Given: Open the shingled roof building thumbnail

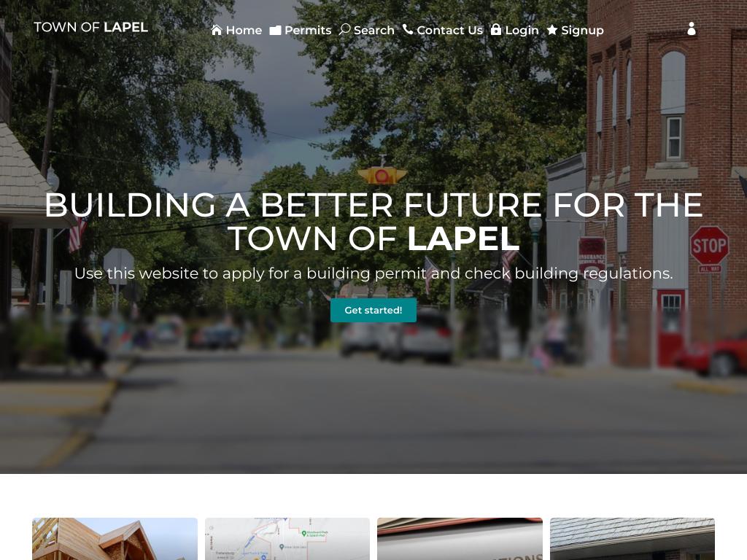Looking at the screenshot, I should (x=632, y=539).
